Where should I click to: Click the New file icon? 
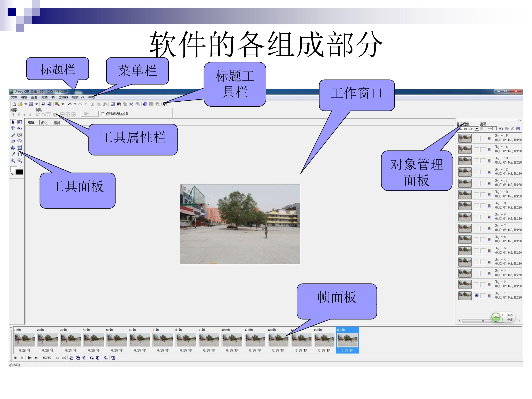pyautogui.click(x=14, y=104)
